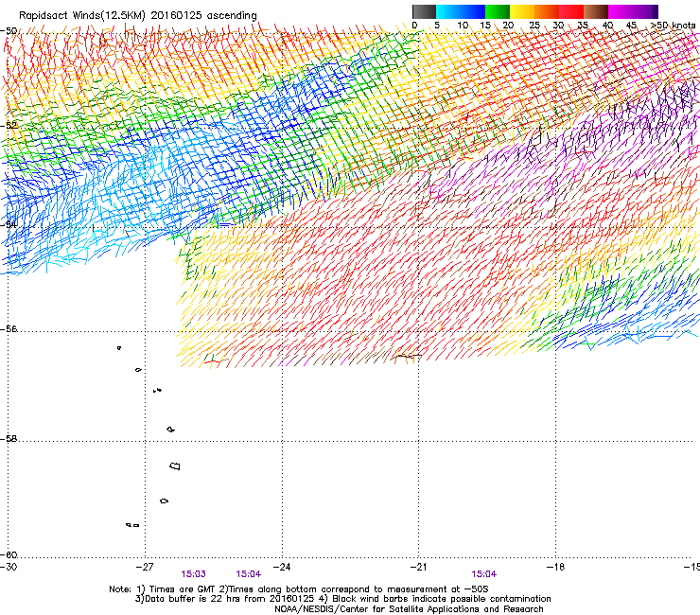The image size is (700, 615).
Task: Pick the green 15-20 knots legend swatch
Action: pyautogui.click(x=498, y=11)
